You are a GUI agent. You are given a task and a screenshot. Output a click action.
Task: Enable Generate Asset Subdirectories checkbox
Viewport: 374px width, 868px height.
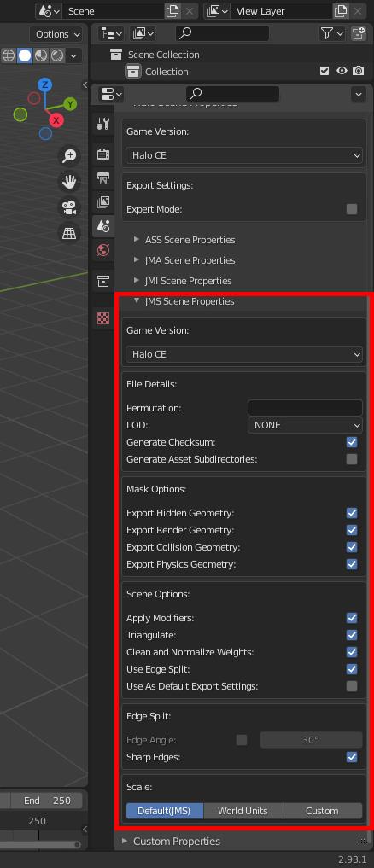[x=352, y=459]
